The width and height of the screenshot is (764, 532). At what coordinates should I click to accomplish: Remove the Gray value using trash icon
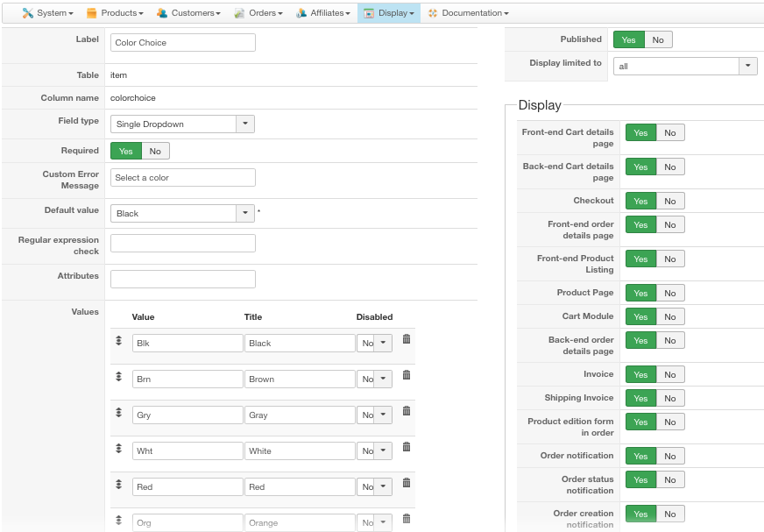407,411
